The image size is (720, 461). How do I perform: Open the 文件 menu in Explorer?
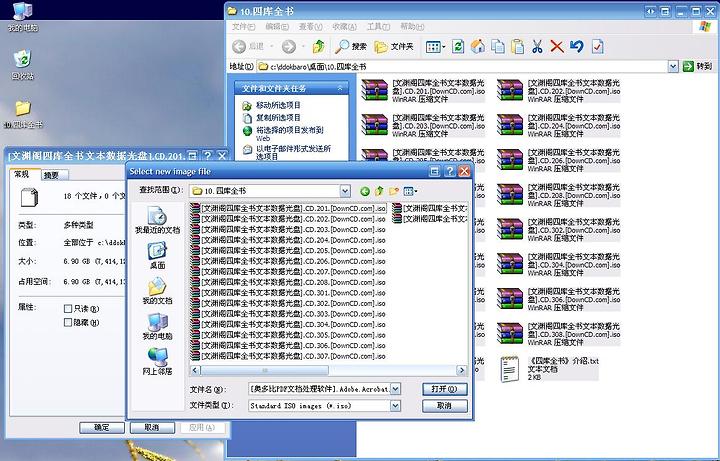tap(243, 27)
